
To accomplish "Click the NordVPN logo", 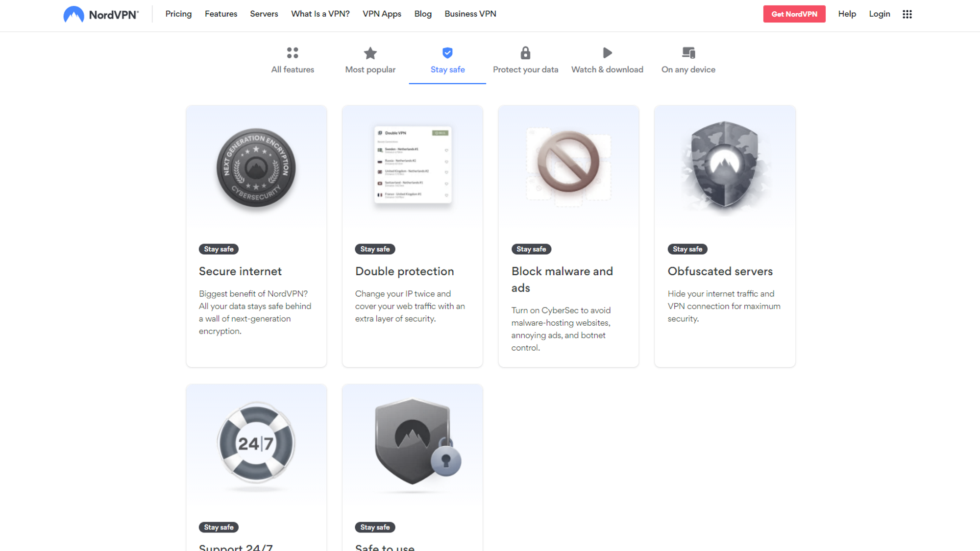I will coord(101,14).
